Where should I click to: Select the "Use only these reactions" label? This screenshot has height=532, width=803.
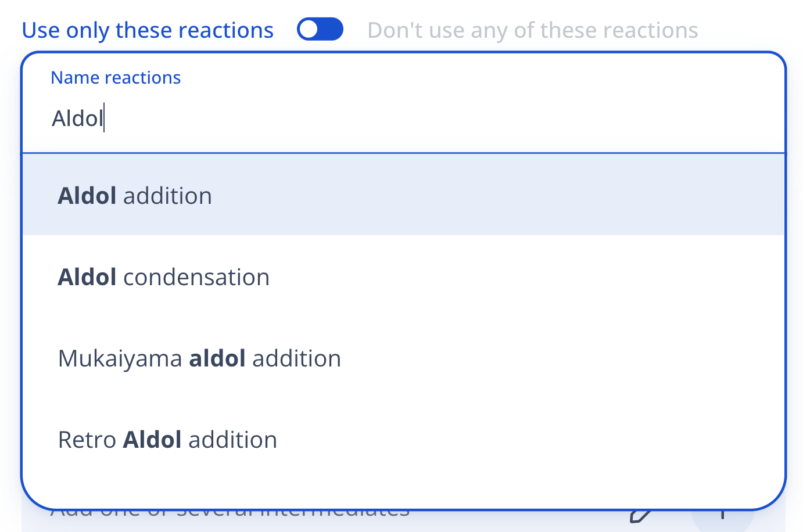coord(148,30)
